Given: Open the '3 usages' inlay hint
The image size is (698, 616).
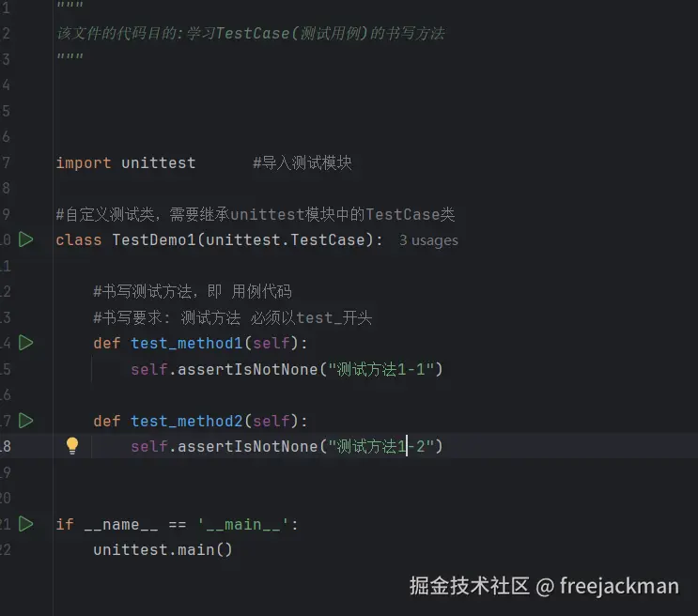Looking at the screenshot, I should 428,240.
